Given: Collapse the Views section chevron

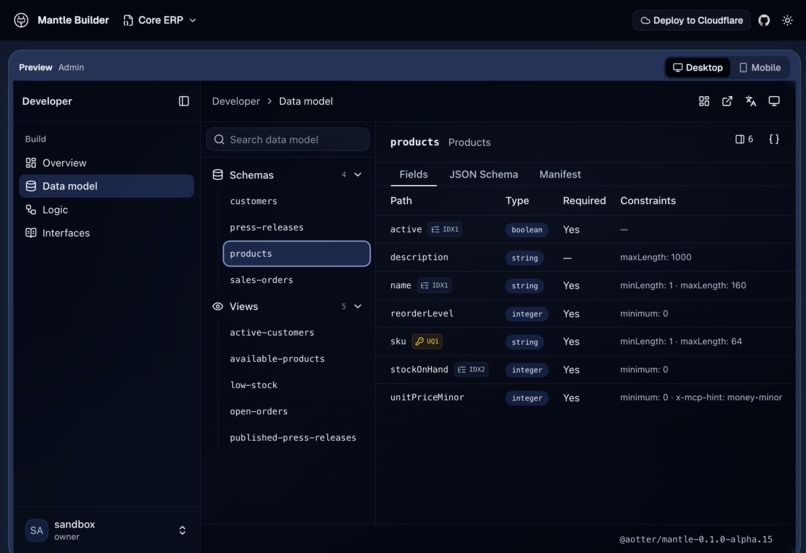Looking at the screenshot, I should 358,306.
